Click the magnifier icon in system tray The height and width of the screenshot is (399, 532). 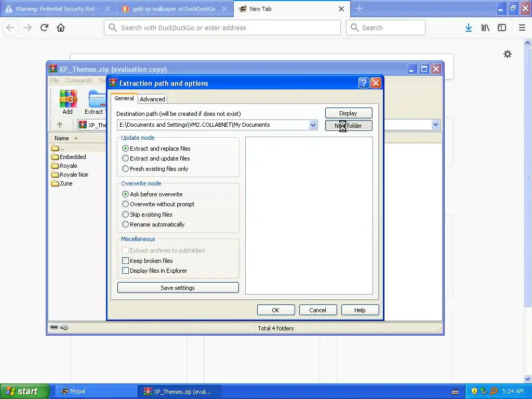[x=494, y=391]
